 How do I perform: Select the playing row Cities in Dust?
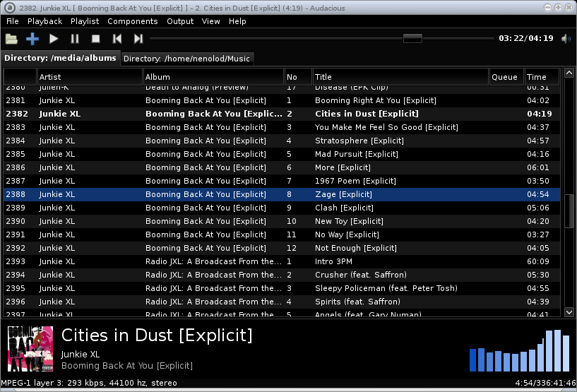coord(282,114)
